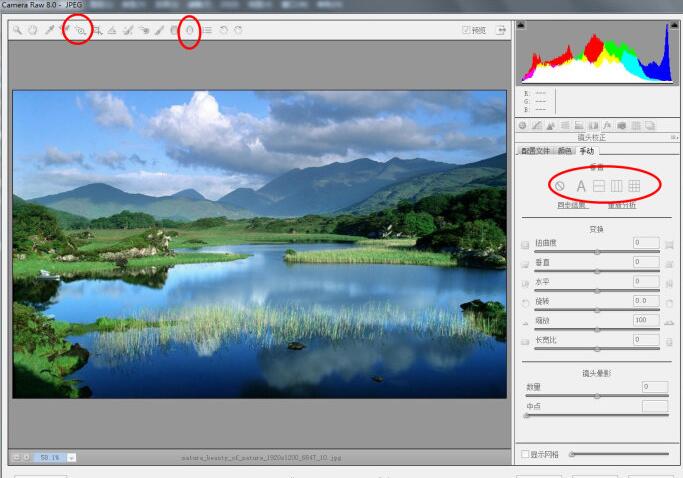Switch to the Presets panel tab
Viewport: 683px width, 478px height.
[x=636, y=125]
